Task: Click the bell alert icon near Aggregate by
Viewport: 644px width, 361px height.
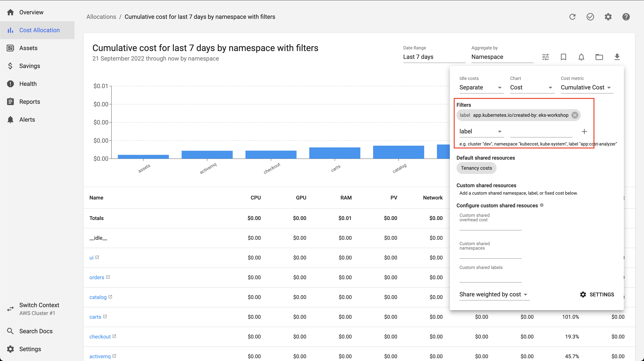Action: click(x=581, y=57)
